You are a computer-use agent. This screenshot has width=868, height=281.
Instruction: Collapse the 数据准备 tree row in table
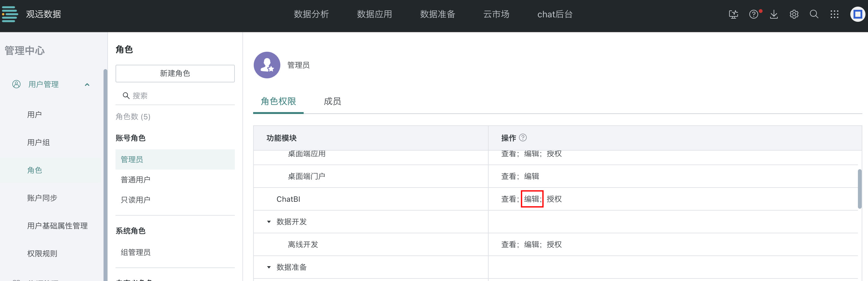pyautogui.click(x=269, y=267)
